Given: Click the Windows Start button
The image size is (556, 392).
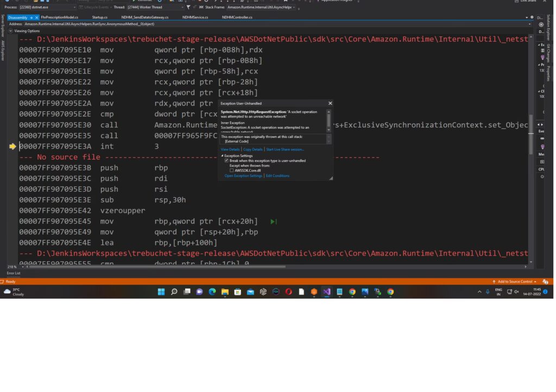Looking at the screenshot, I should pos(161,292).
